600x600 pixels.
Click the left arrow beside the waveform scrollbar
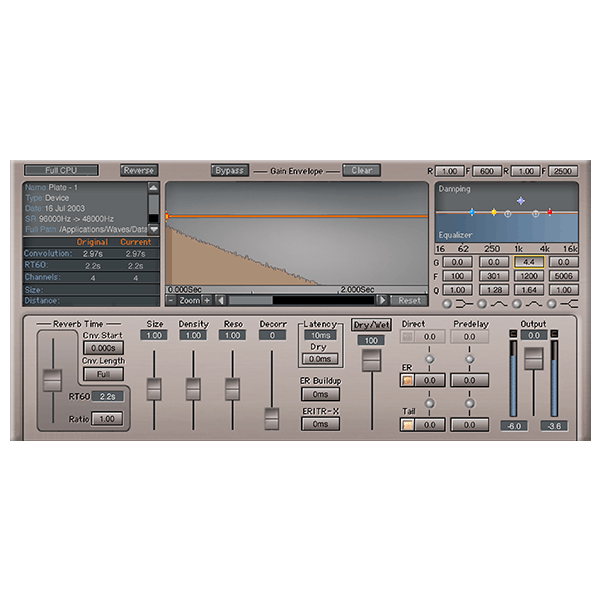pyautogui.click(x=221, y=300)
